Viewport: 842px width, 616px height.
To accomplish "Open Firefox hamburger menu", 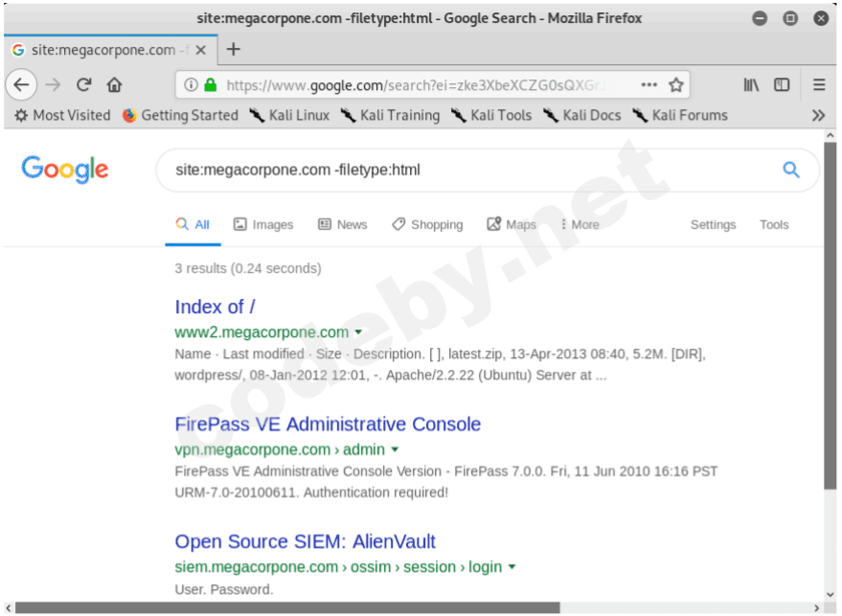I will pyautogui.click(x=819, y=85).
